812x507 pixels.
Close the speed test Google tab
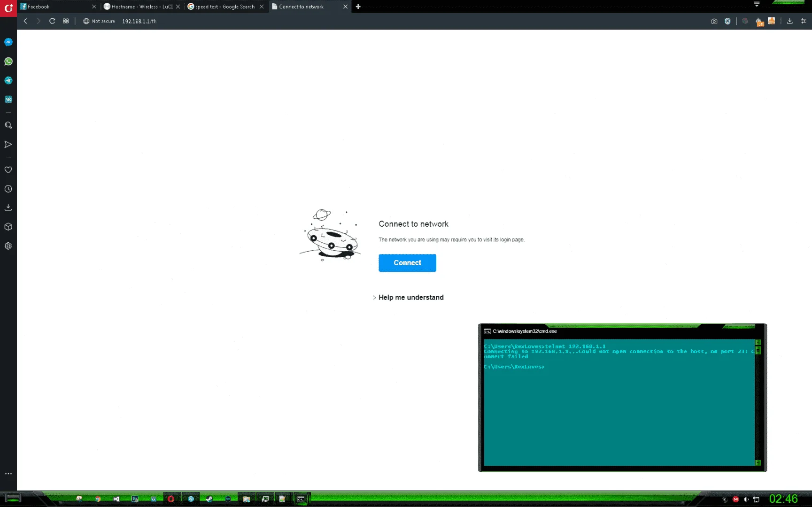262,7
